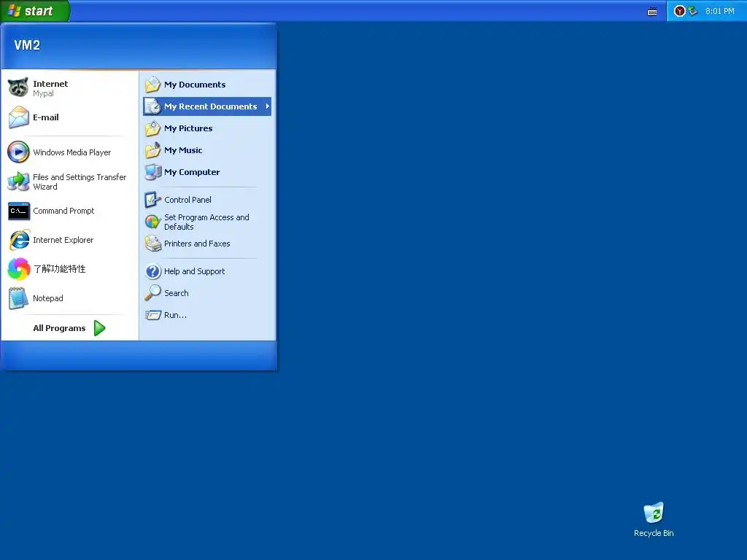747x560 pixels.
Task: Click the E-mail envelope icon
Action: tap(18, 117)
